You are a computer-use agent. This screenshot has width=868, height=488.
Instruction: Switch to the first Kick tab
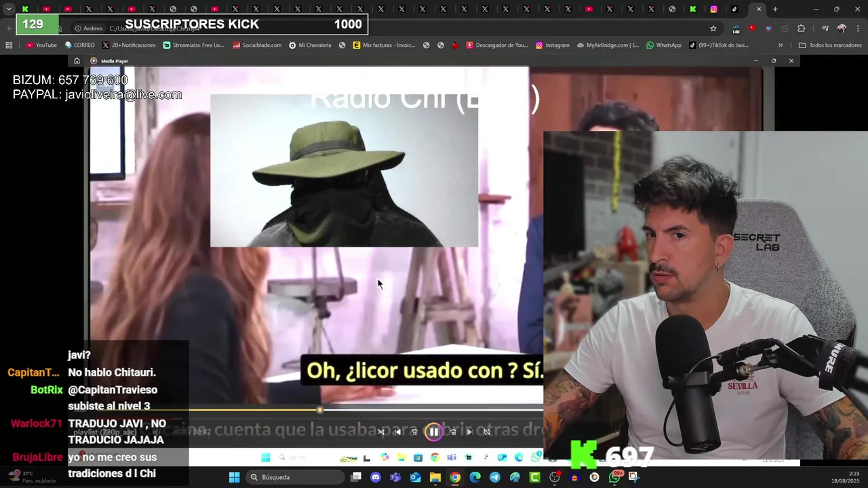[25, 9]
